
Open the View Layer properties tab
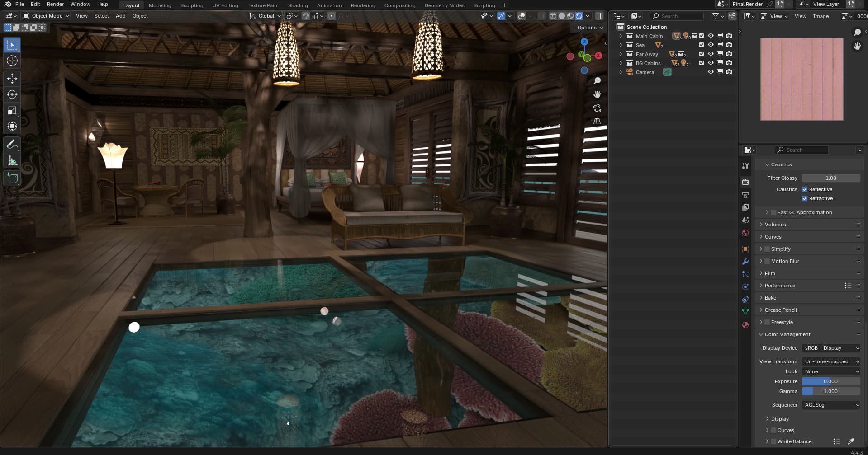point(745,207)
